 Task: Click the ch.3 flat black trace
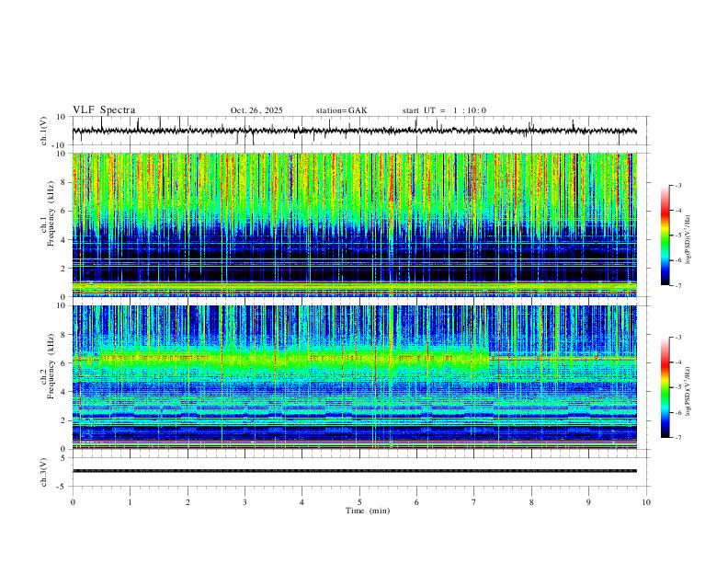pos(354,471)
